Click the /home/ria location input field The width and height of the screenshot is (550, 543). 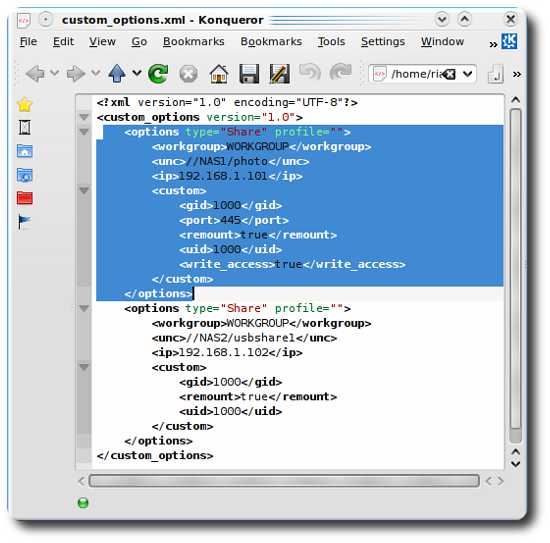416,74
